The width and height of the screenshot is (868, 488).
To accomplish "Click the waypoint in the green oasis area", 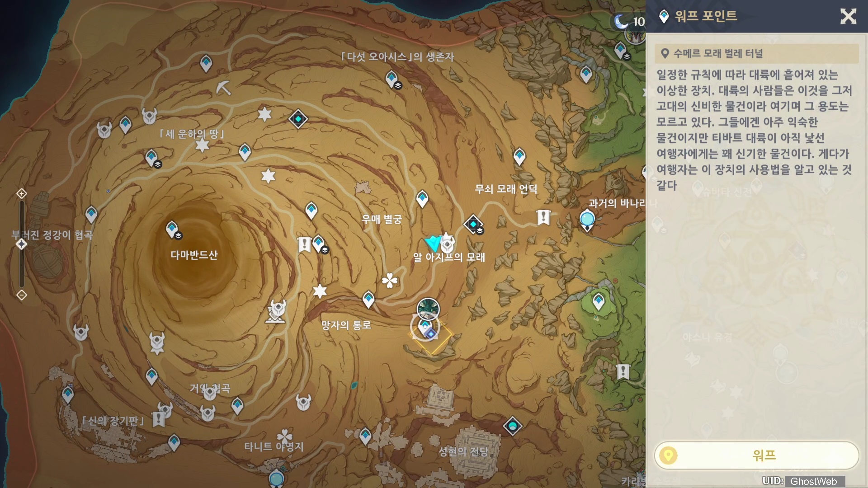I will point(599,300).
